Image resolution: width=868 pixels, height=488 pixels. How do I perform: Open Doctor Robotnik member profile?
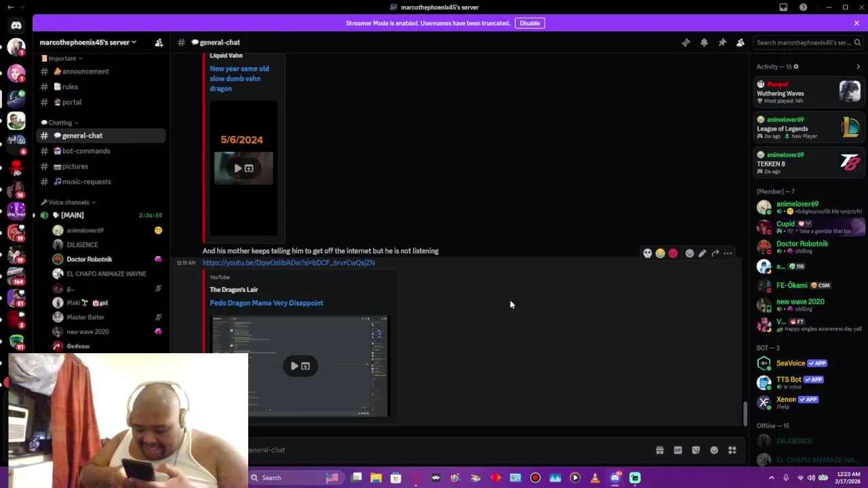pos(809,247)
